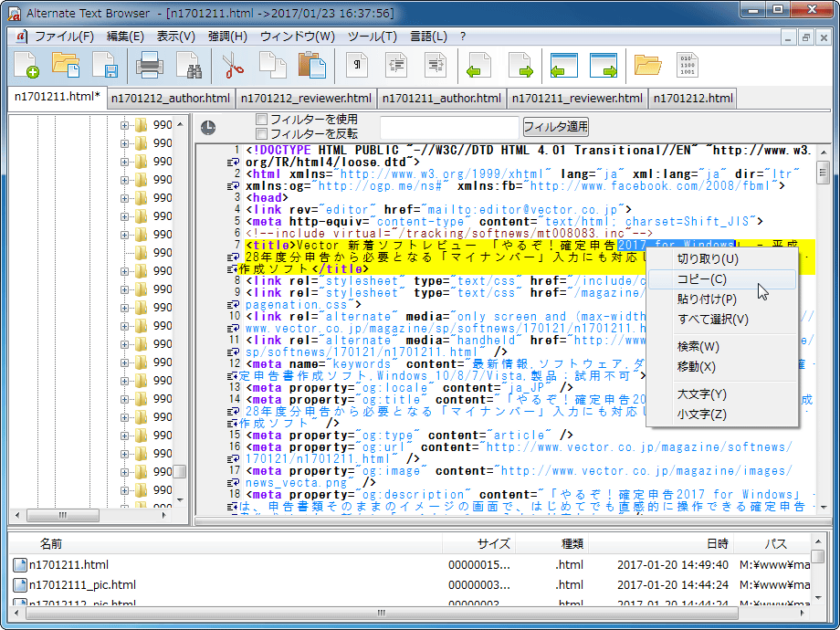Sort the file list by サイズ column
This screenshot has width=840, height=630.
(x=479, y=544)
